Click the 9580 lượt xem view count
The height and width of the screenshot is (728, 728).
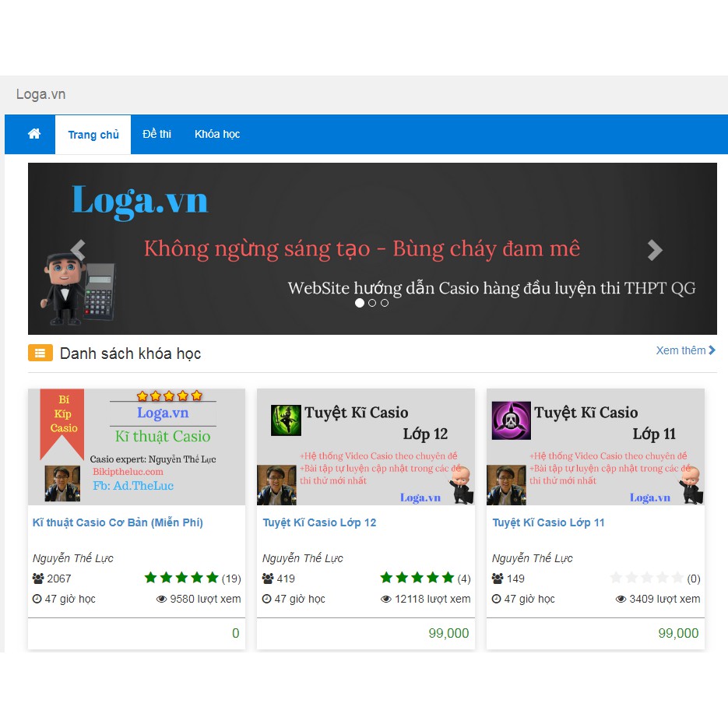pyautogui.click(x=206, y=599)
